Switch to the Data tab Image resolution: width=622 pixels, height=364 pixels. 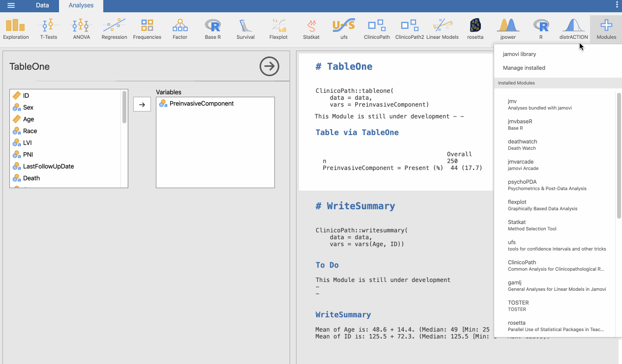42,5
